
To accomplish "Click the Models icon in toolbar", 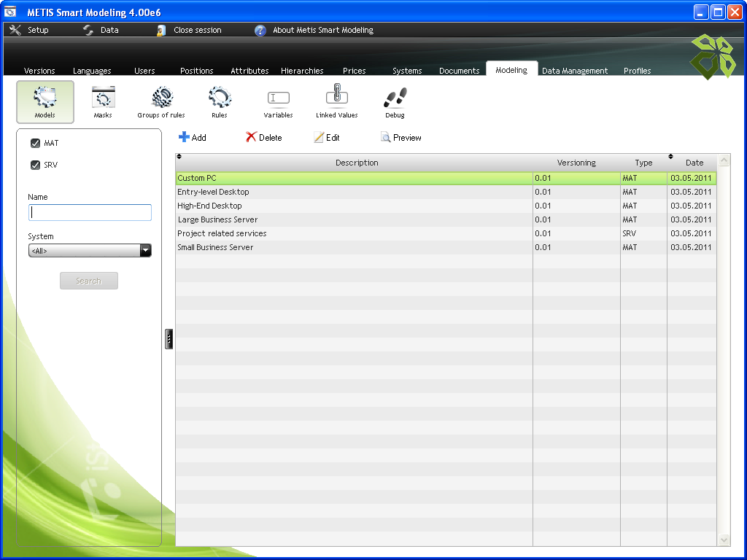I will tap(45, 98).
